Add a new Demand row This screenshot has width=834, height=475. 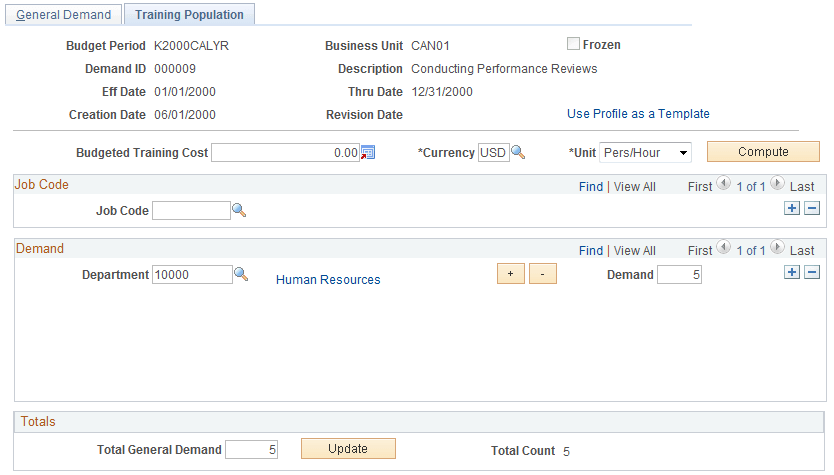pos(792,272)
